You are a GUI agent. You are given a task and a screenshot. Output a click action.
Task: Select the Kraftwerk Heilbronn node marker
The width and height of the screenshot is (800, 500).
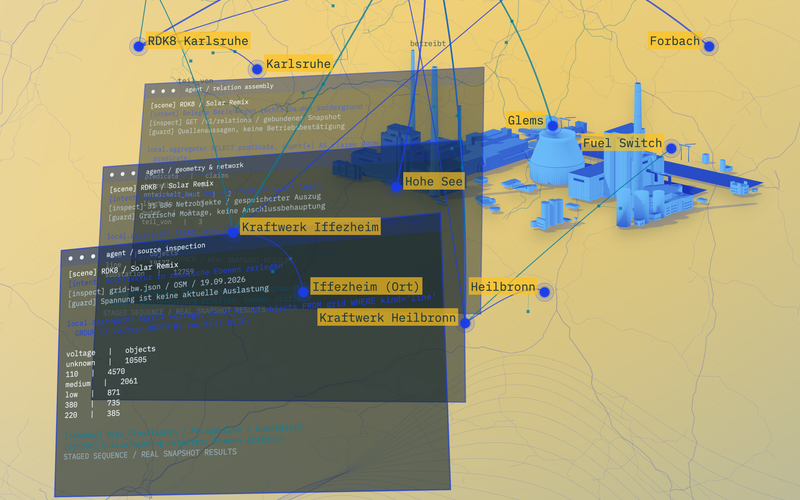point(465,323)
